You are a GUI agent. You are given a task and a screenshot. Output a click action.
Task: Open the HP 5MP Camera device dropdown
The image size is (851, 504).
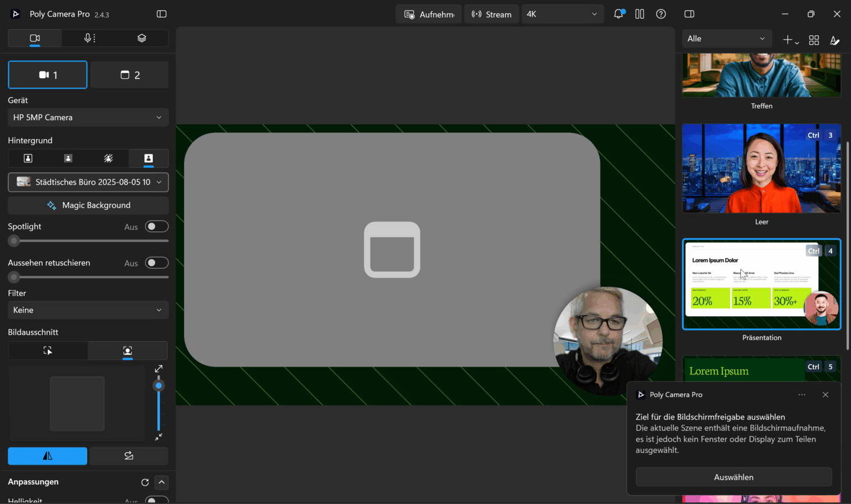pos(88,117)
